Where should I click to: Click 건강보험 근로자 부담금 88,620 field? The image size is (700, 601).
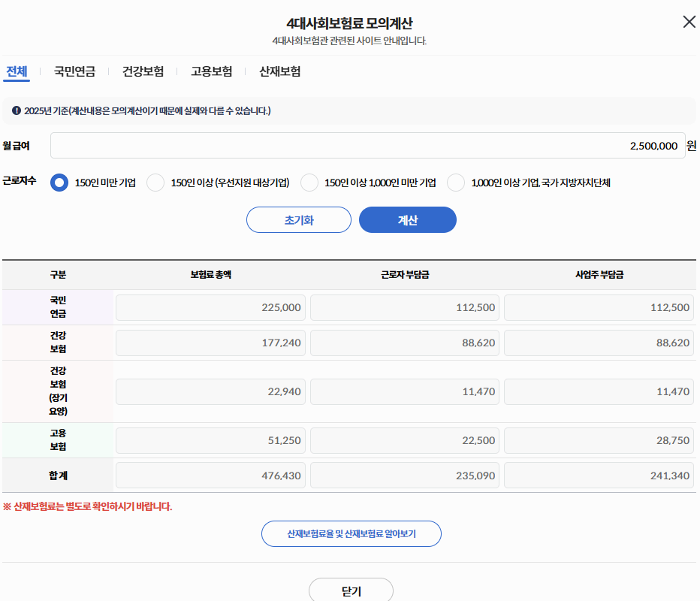pyautogui.click(x=405, y=343)
